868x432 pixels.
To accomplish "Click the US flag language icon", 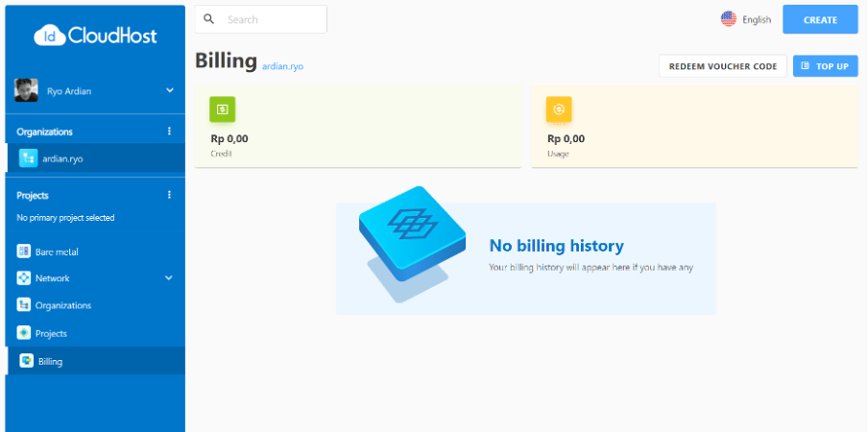I will click(x=729, y=19).
